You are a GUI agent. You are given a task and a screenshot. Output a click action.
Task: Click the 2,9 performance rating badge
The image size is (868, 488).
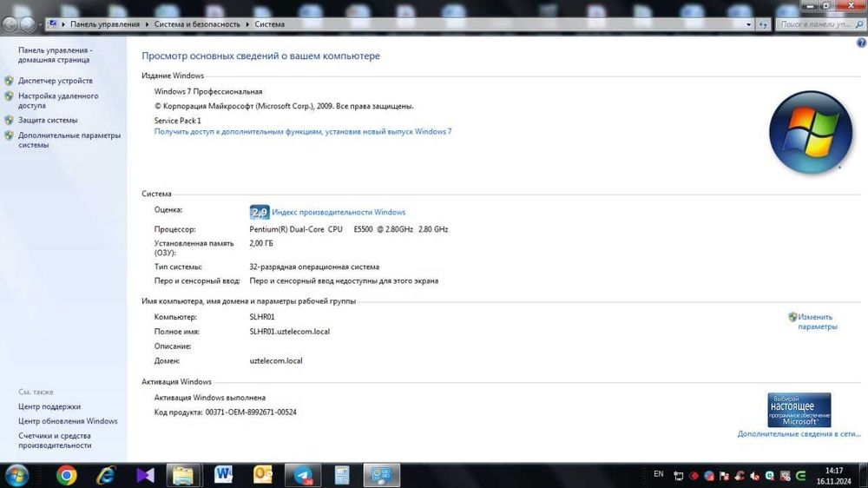tap(260, 212)
